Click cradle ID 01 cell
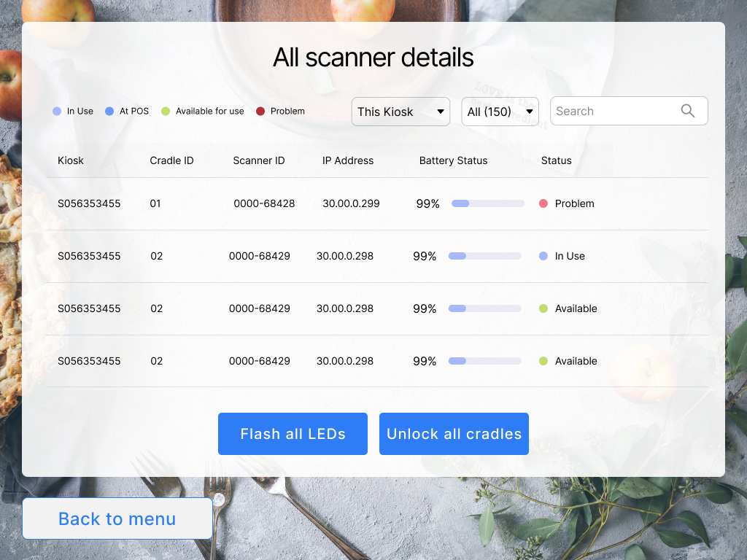Screen dimensions: 747x560 (155, 203)
